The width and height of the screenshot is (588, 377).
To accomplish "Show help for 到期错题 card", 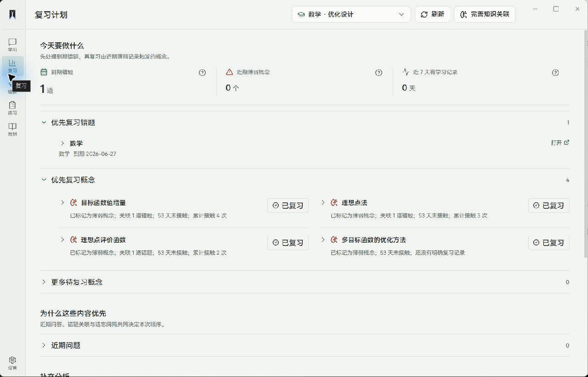I will [202, 73].
